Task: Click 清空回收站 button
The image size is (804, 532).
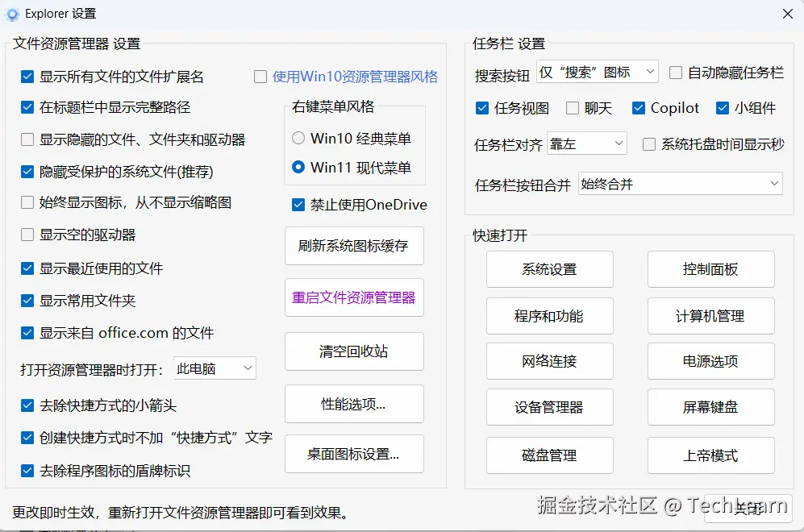Action: [x=354, y=351]
